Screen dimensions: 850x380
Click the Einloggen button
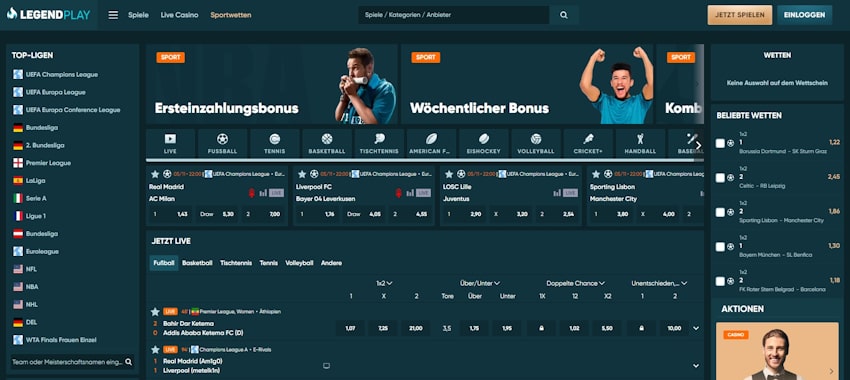pos(804,15)
